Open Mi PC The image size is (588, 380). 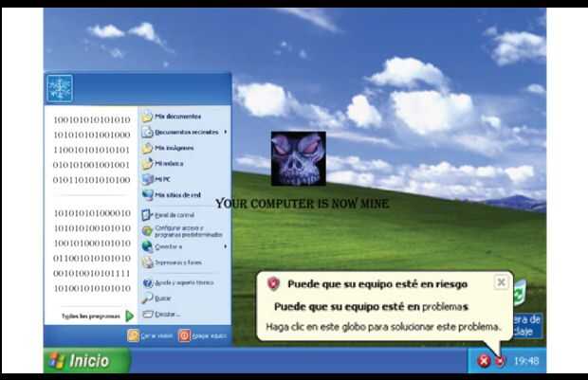[156, 179]
